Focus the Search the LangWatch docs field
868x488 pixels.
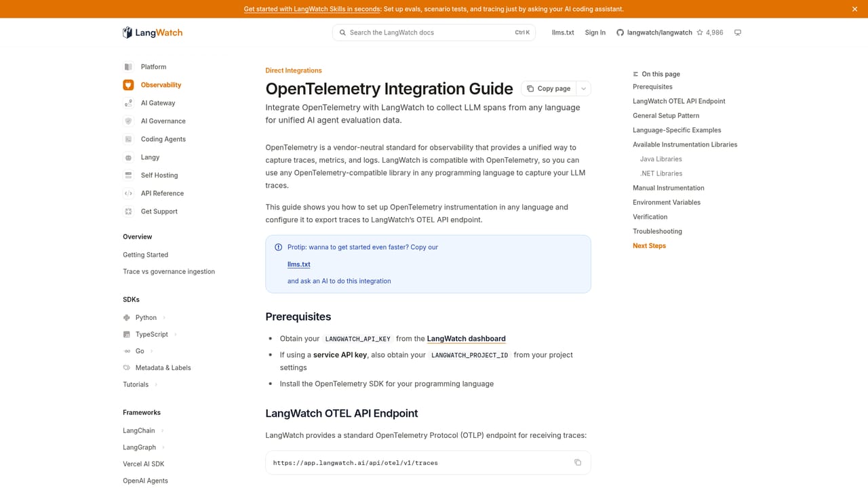pos(434,33)
